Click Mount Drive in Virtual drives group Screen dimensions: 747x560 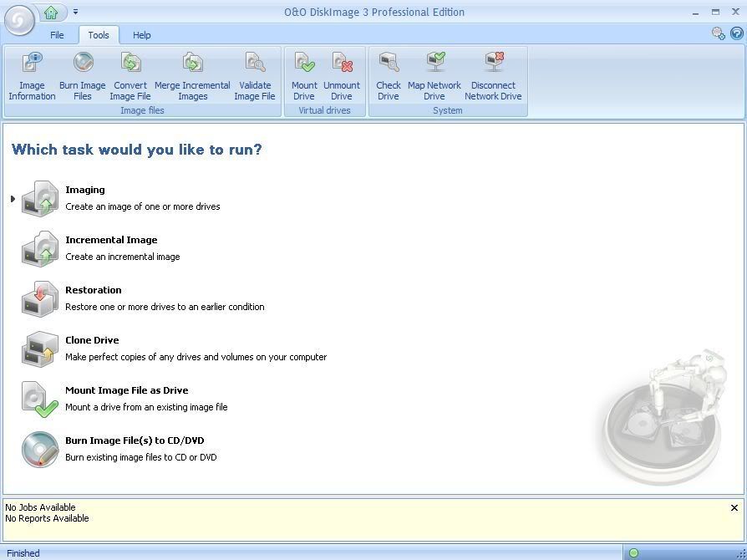pos(304,76)
